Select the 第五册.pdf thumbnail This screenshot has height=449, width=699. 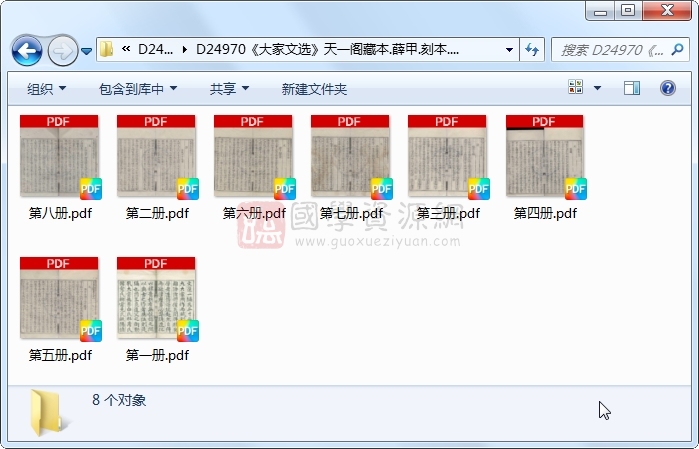[59, 297]
